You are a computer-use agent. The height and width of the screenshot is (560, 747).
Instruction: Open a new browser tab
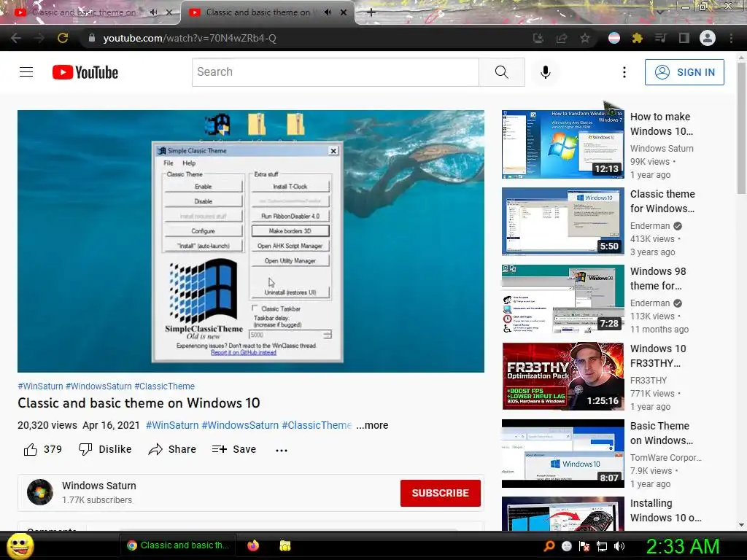(371, 12)
